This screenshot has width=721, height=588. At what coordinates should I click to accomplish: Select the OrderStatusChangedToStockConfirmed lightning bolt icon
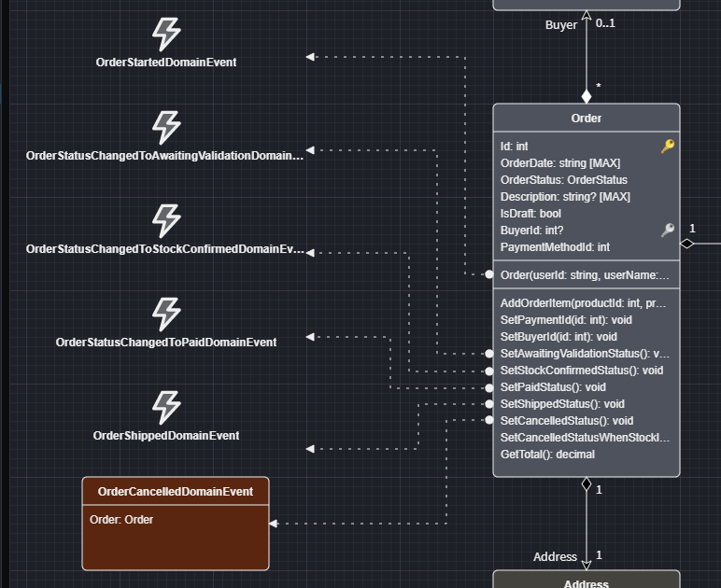(x=166, y=221)
